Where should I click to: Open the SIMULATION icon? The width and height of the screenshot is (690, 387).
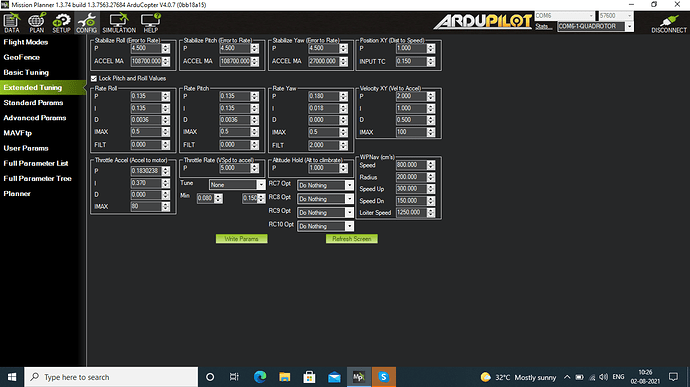coord(119,23)
